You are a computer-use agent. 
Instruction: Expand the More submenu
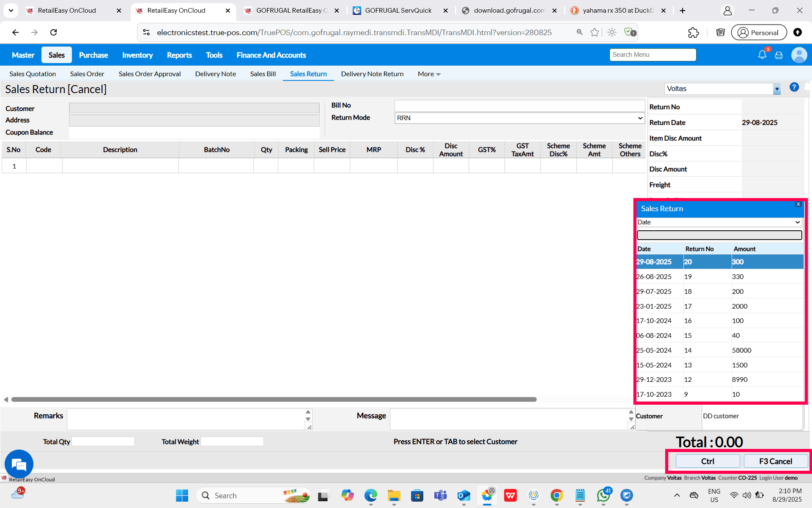429,74
